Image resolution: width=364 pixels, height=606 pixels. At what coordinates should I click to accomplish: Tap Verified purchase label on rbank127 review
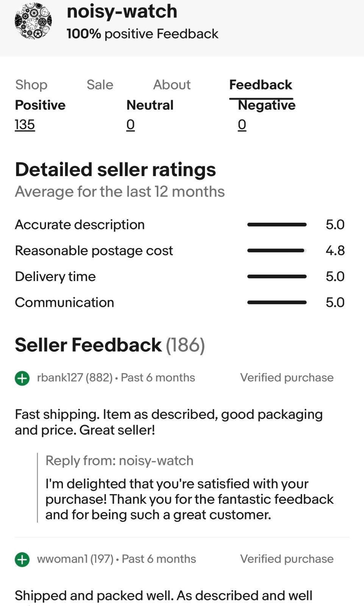coord(287,378)
